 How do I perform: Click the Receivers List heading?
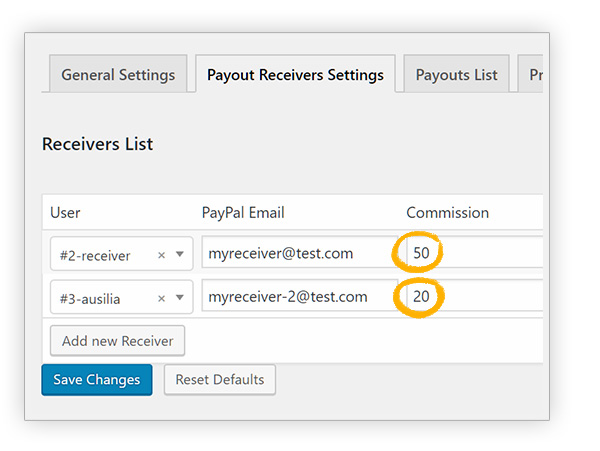tap(98, 144)
